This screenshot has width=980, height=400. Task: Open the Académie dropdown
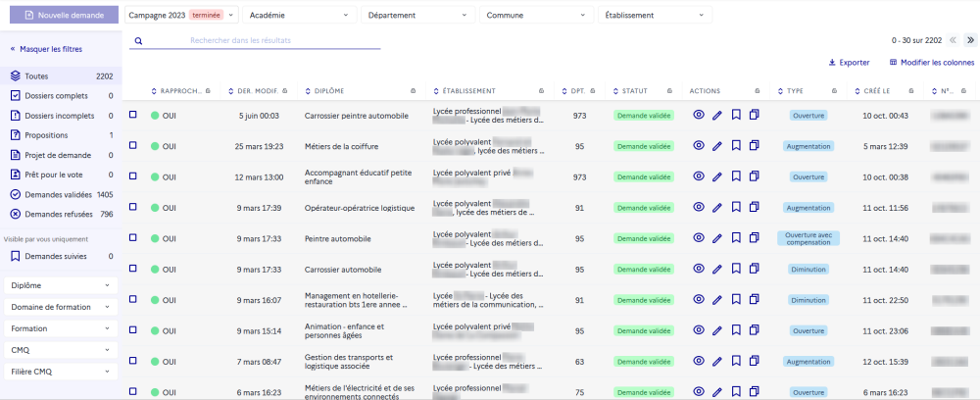click(x=297, y=16)
